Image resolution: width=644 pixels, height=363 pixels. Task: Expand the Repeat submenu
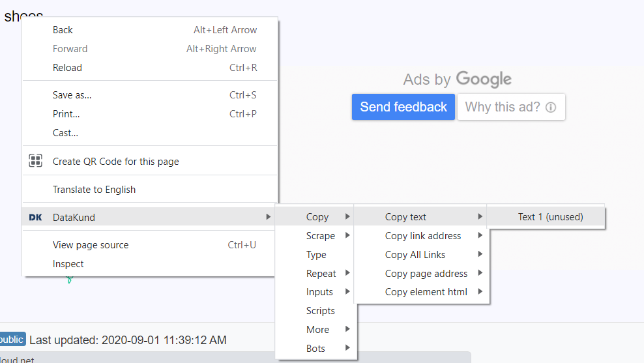(x=321, y=274)
